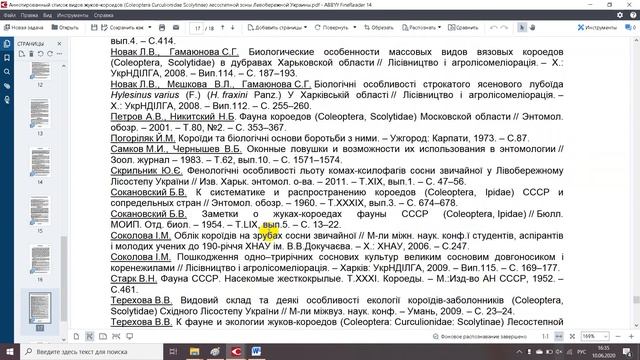
Task: Switch to single page view mode
Action: point(76,336)
